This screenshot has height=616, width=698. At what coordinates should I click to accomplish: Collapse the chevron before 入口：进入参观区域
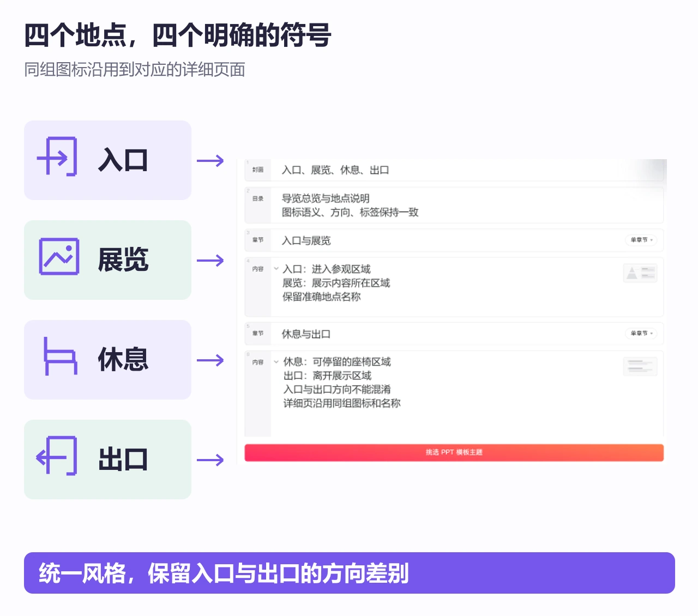(276, 269)
